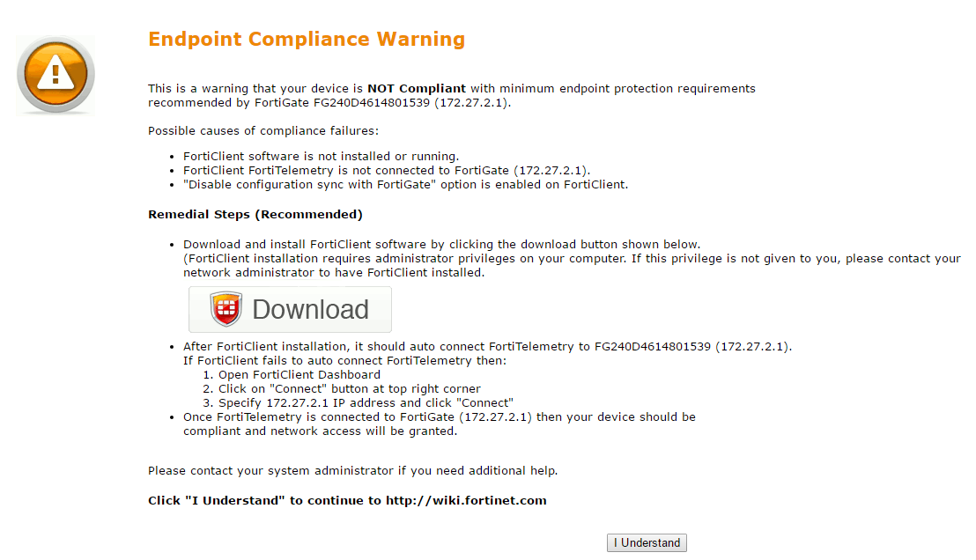Viewport: 976px width, 560px height.
Task: Click the After FortiClient installation bullet
Action: [x=486, y=347]
